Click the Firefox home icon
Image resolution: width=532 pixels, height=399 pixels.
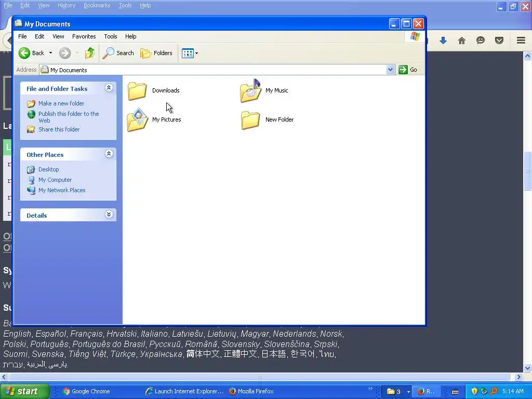(x=462, y=41)
